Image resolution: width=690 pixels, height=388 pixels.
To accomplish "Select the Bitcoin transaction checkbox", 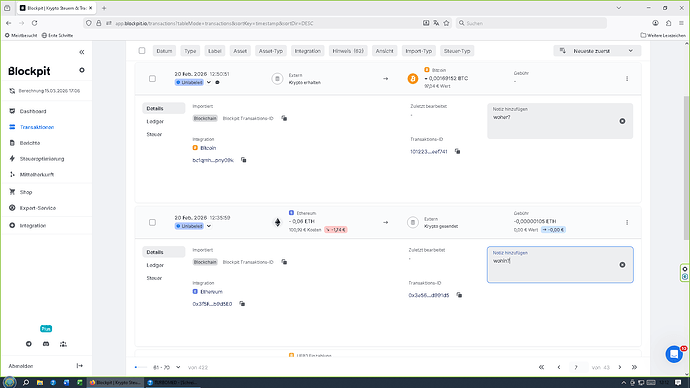I will (152, 79).
